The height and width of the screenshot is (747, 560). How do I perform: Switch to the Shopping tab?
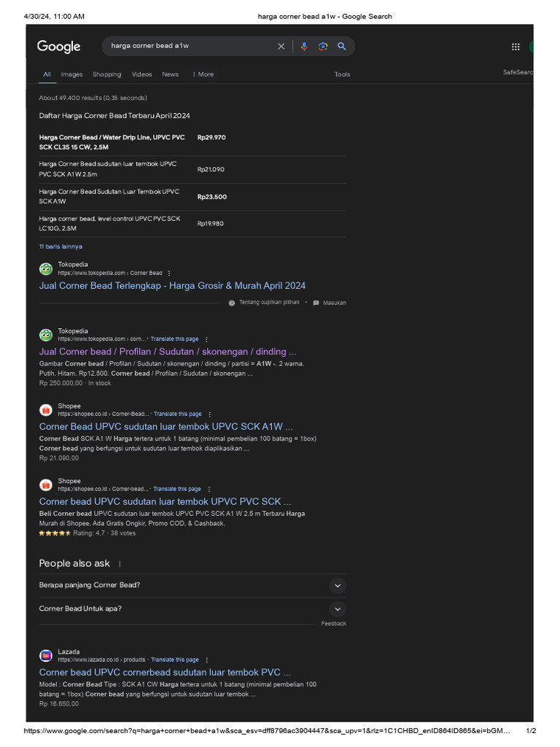coord(106,74)
